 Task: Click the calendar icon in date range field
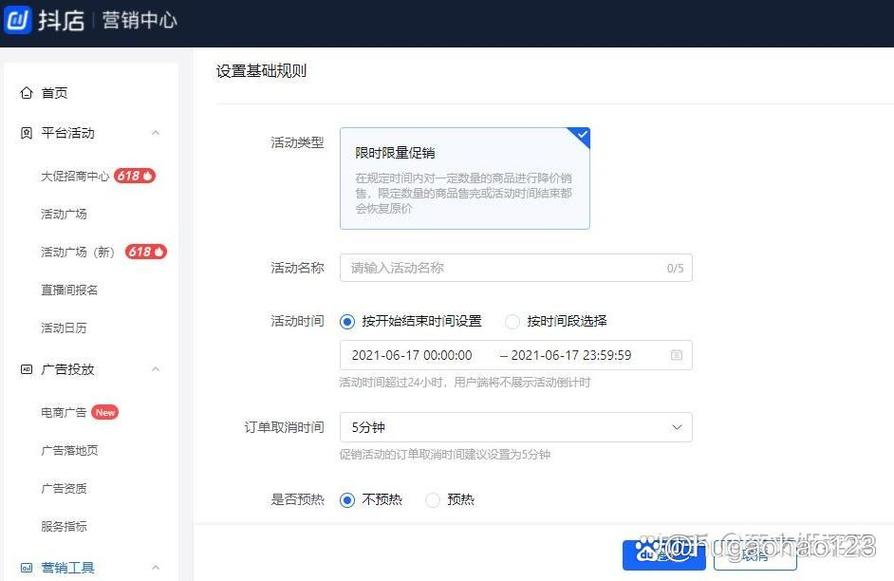pos(676,355)
